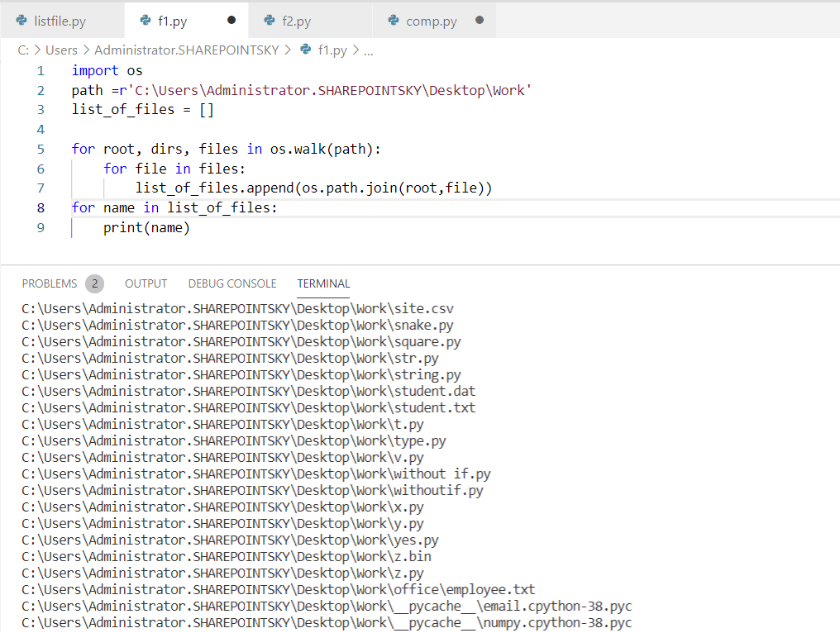
Task: Open the OUTPUT panel tab
Action: pyautogui.click(x=146, y=283)
